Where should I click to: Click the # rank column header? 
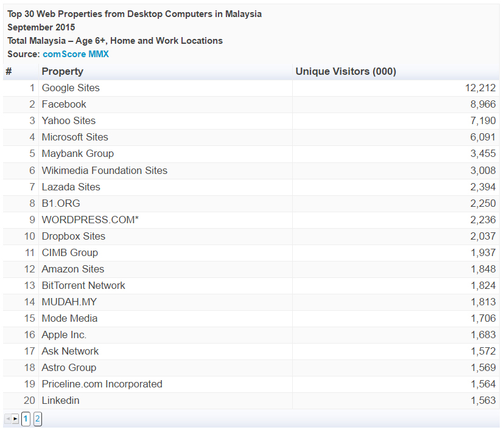coord(9,71)
